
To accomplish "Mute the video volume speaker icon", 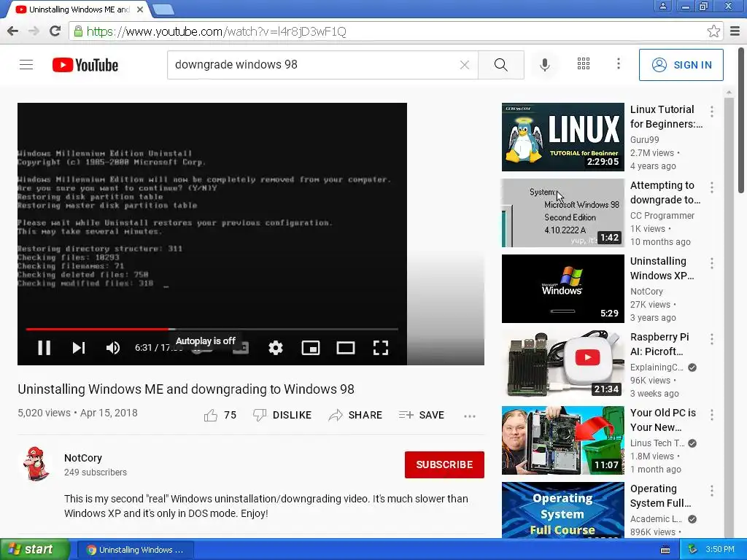I will 113,348.
